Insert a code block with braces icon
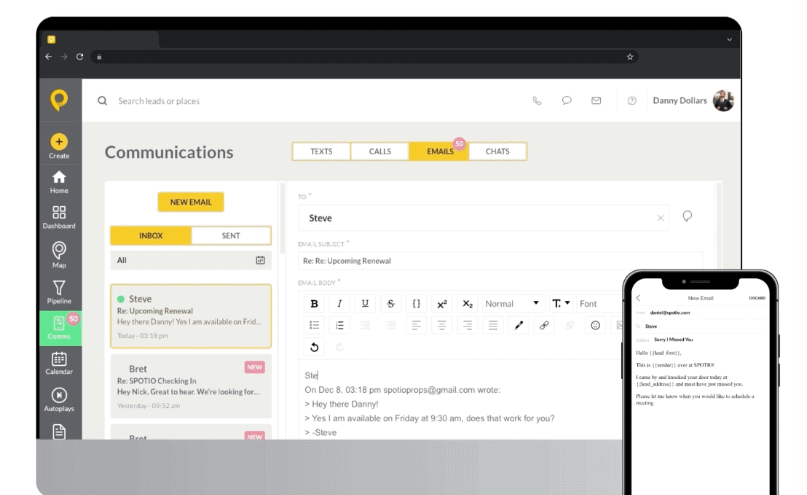Image resolution: width=807 pixels, height=495 pixels. [x=416, y=304]
